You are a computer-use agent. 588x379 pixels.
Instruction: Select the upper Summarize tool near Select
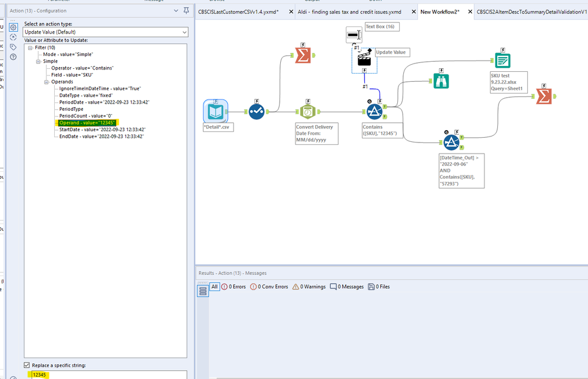(303, 55)
